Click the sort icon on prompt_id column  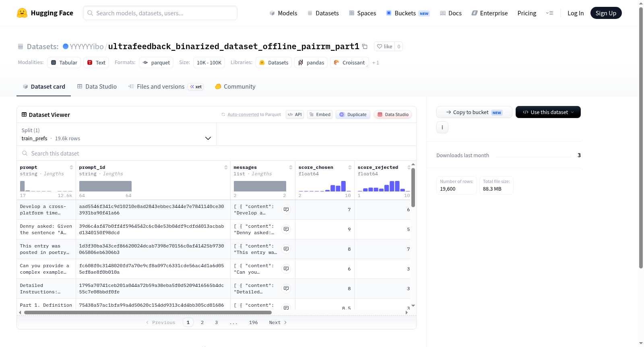coord(226,167)
